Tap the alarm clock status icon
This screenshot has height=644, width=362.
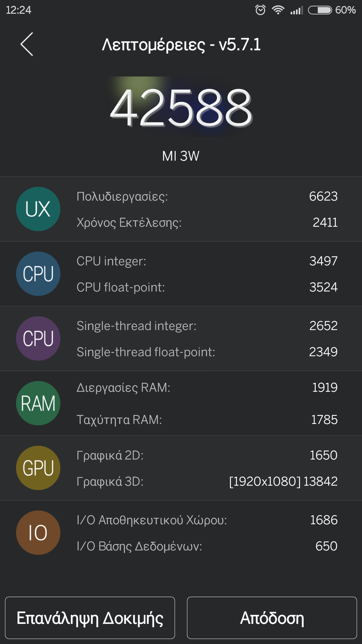pos(260,10)
